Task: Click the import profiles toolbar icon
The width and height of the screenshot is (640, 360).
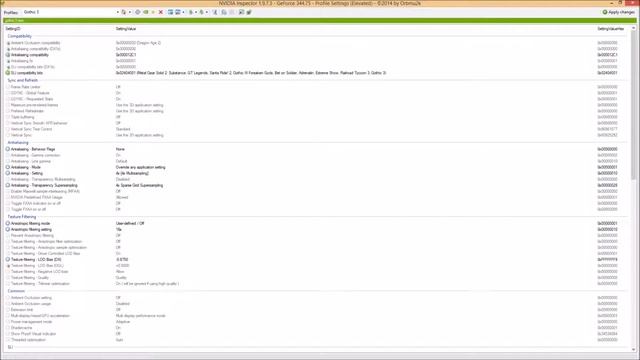Action: point(202,12)
